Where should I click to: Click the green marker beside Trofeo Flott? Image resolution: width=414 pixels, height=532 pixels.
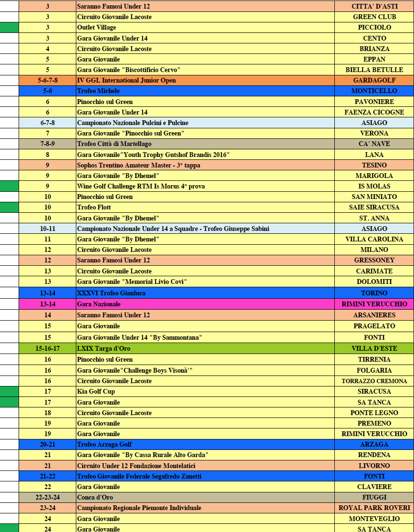pyautogui.click(x=9, y=207)
